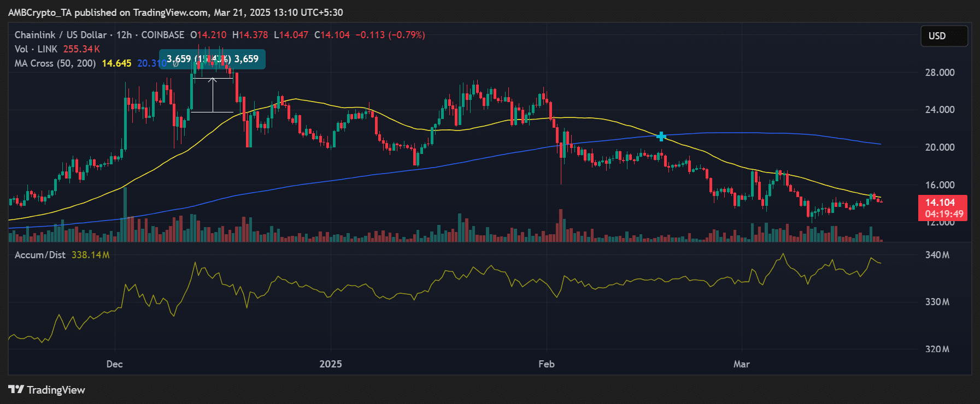980x404 pixels.
Task: Click the Chainlink / US Dollar symbol title
Action: point(61,35)
